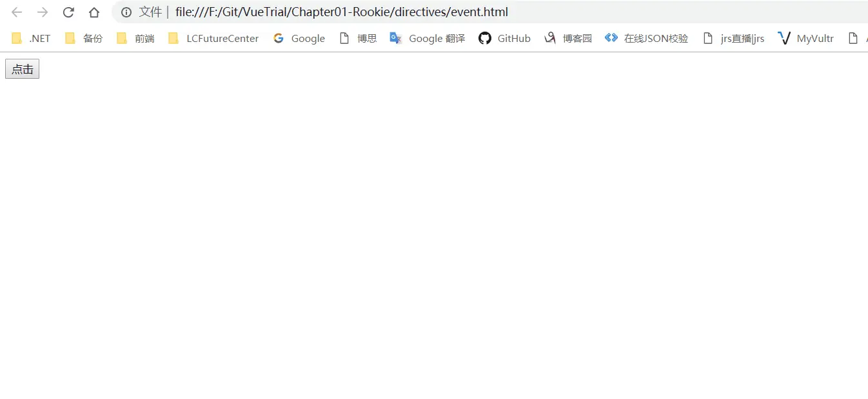
Task: Open the MyVultr bookmark
Action: pos(806,38)
